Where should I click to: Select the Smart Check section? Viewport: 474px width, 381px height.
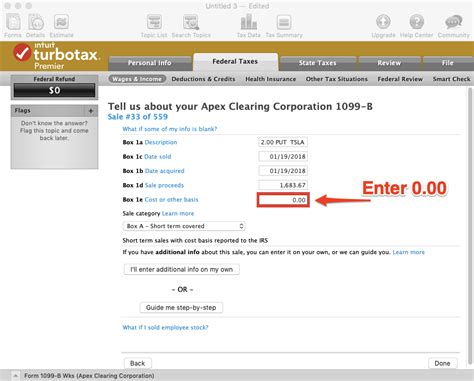coord(451,79)
